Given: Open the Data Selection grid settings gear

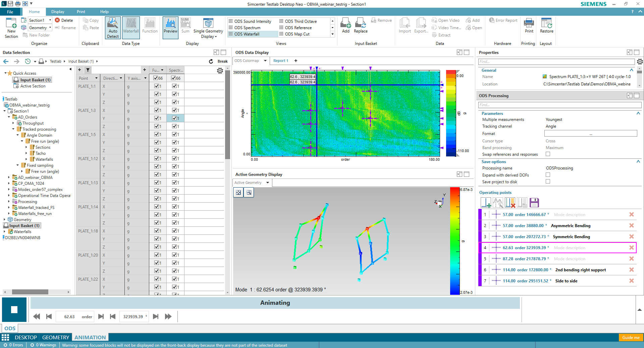Looking at the screenshot, I should click(x=220, y=71).
